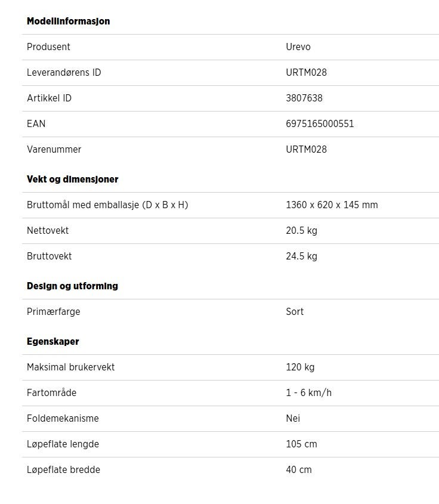Click the Løpeflate bredde value 40 cm
The width and height of the screenshot is (439, 504).
point(299,469)
